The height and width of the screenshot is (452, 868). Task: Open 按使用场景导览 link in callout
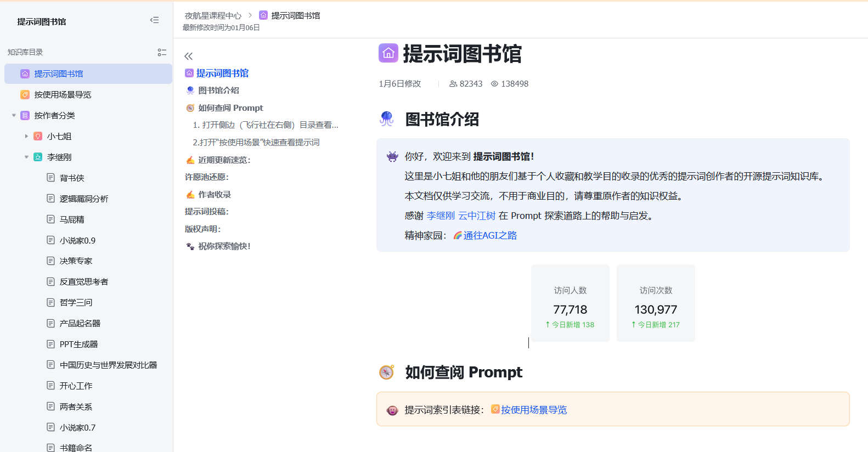pyautogui.click(x=534, y=410)
